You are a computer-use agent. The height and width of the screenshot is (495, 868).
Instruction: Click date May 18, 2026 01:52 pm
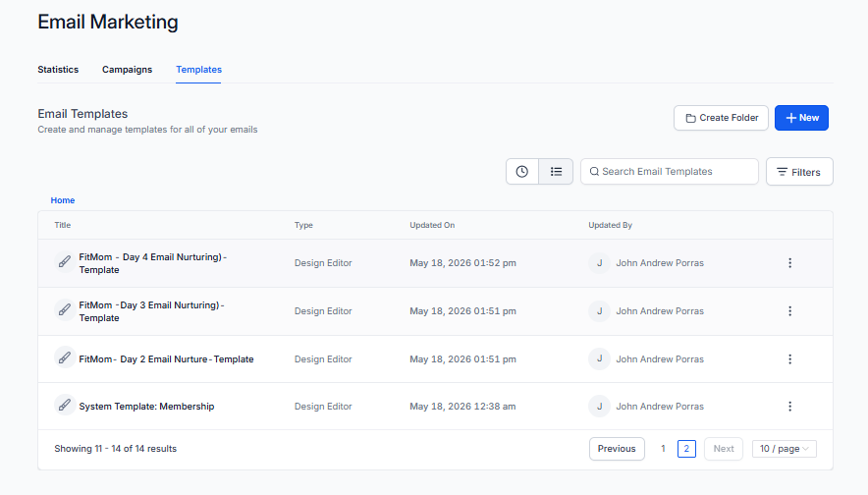coord(462,263)
